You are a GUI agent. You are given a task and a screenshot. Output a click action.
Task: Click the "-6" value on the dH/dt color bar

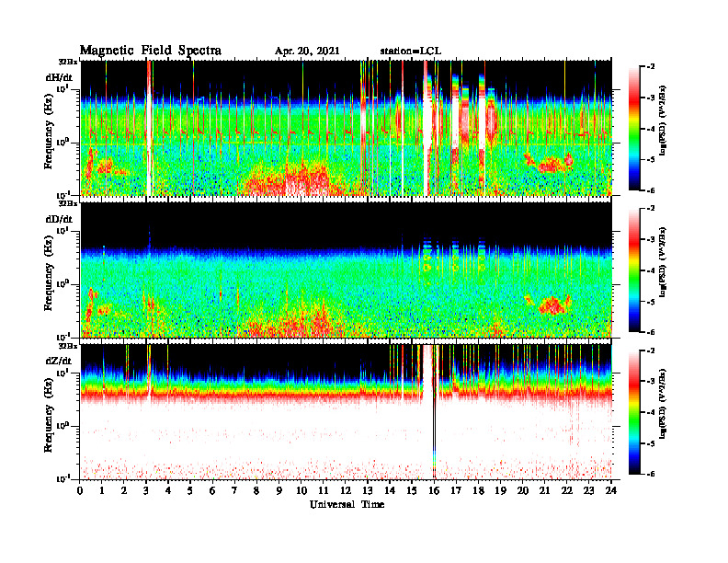[x=650, y=190]
